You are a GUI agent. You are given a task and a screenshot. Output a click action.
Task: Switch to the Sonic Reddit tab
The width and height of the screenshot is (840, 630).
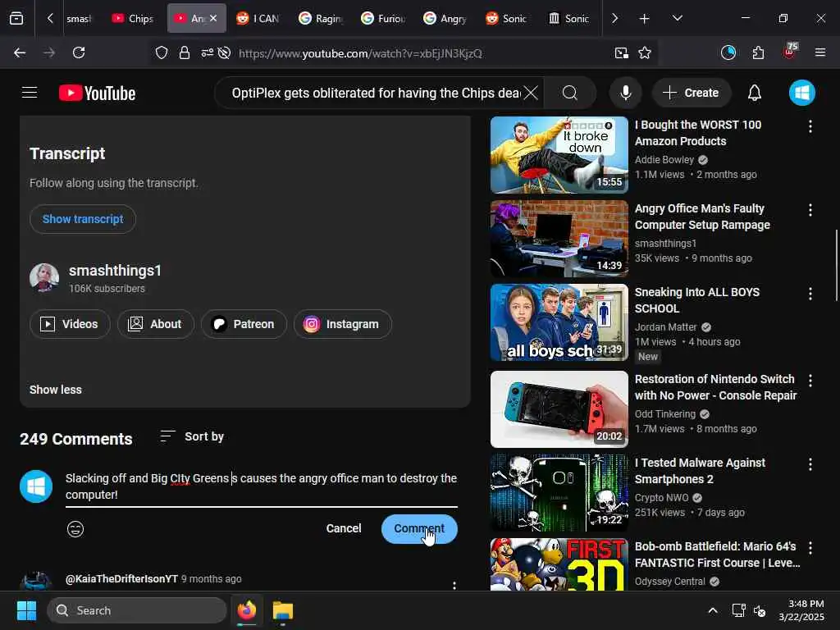[507, 18]
